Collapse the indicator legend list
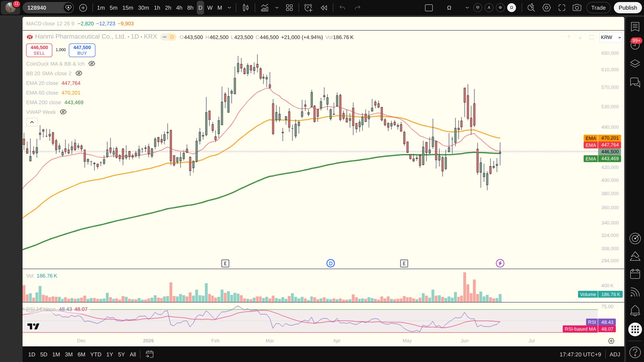Viewport: 644px width, 362px height. pyautogui.click(x=32, y=122)
